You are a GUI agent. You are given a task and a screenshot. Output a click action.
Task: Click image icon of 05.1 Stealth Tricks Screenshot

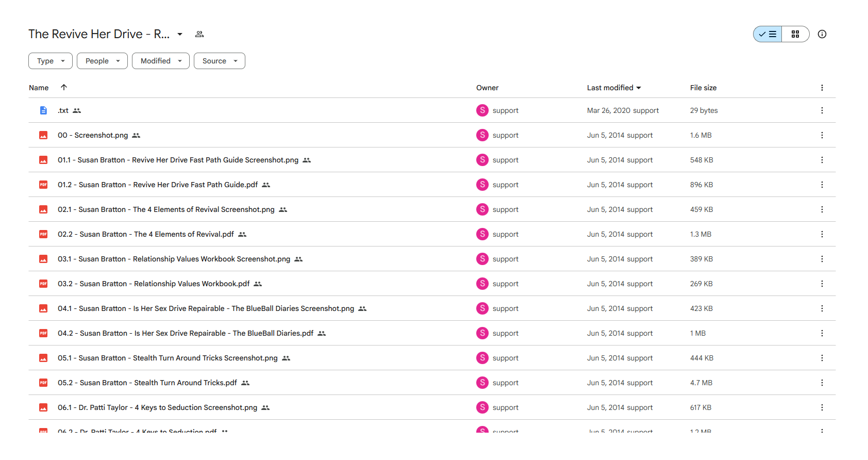[x=43, y=358]
